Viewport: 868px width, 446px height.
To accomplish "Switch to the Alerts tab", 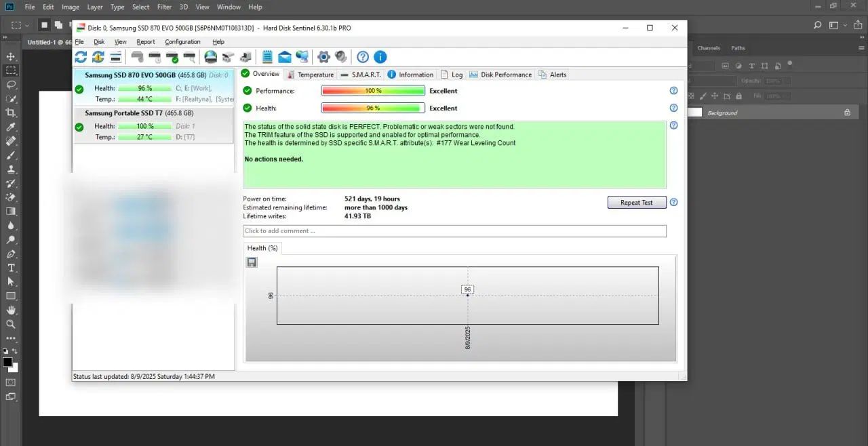I will tap(553, 75).
